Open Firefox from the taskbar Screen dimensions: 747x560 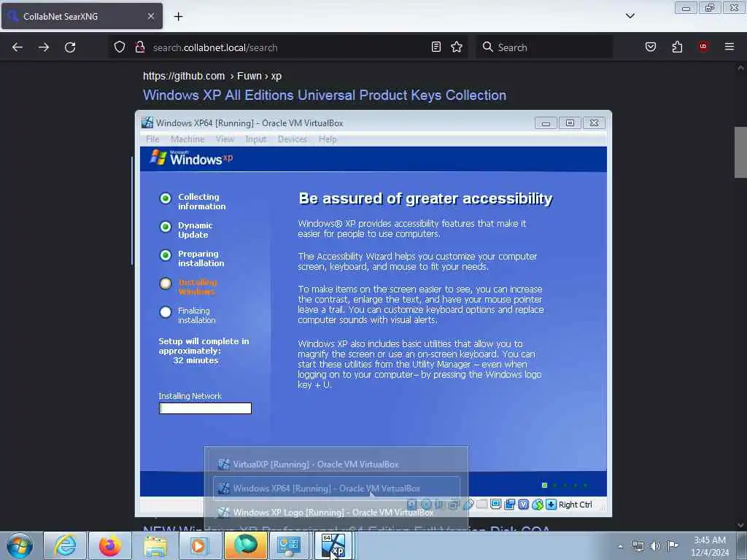coord(110,545)
